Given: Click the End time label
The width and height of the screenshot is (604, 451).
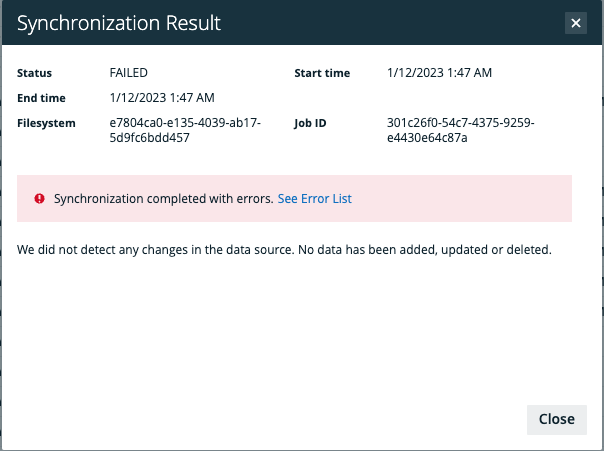Looking at the screenshot, I should tap(40, 98).
